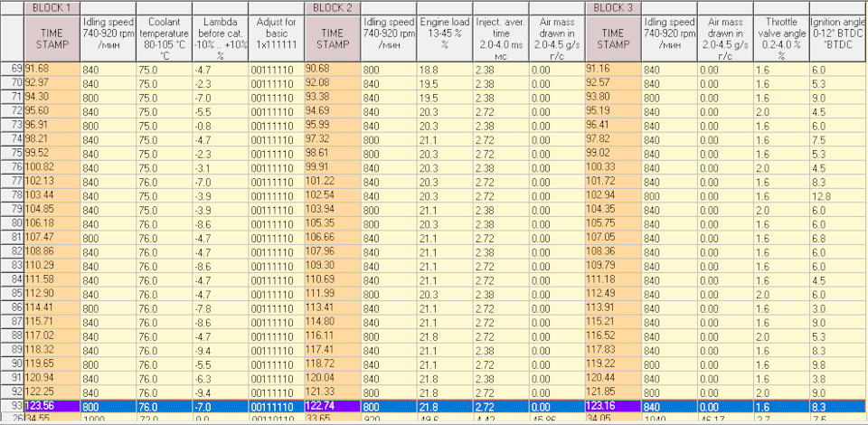This screenshot has height=425, width=868.
Task: Click timestamp cell 100.82
Action: coord(52,167)
